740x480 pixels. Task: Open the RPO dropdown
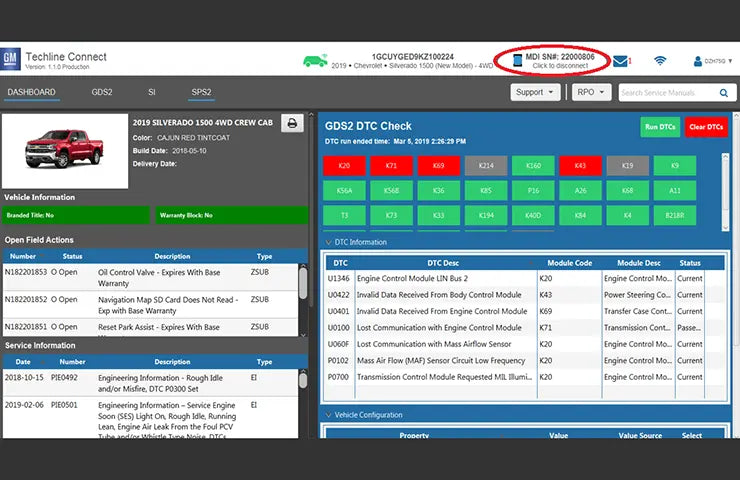(589, 92)
